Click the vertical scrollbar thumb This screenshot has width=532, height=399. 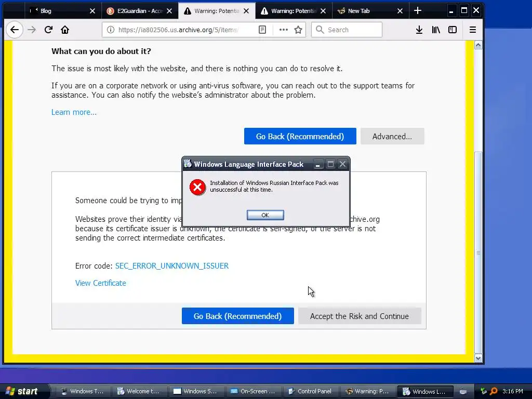(478, 252)
